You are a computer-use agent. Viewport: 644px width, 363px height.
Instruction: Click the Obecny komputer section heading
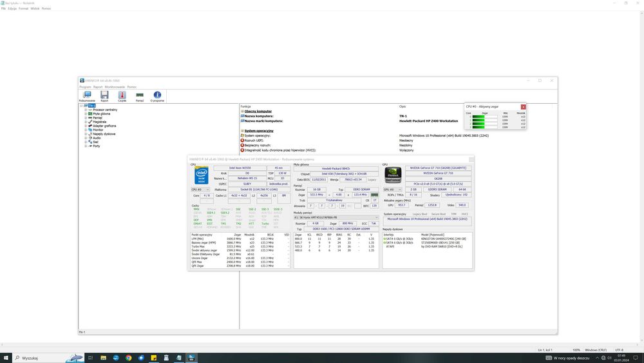click(x=258, y=112)
